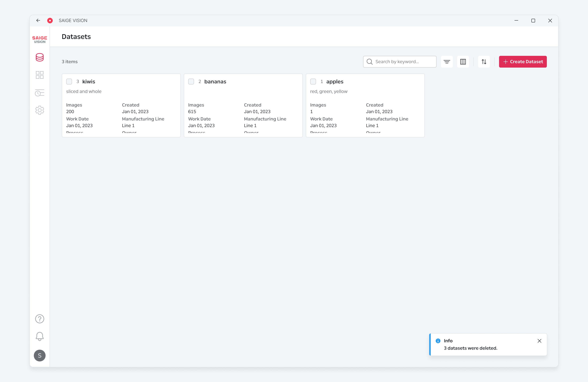588x382 pixels.
Task: Open the Datasets database icon in sidebar
Action: (x=40, y=57)
